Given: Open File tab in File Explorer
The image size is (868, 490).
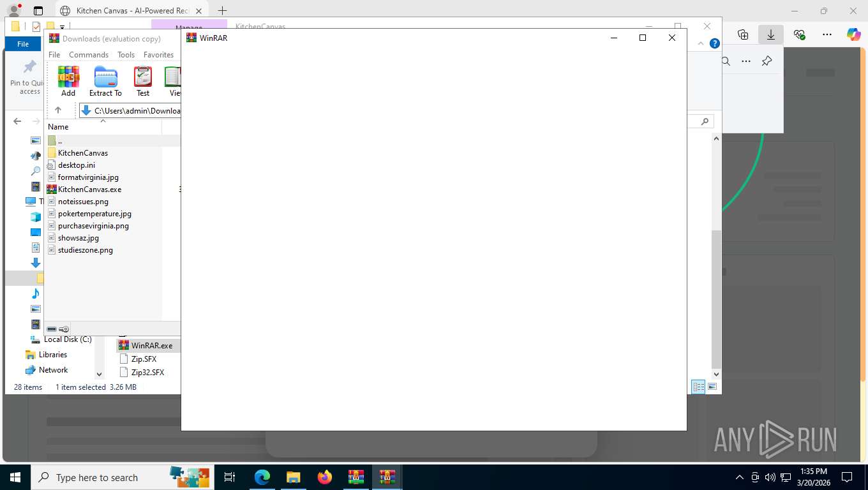Looking at the screenshot, I should (x=23, y=44).
